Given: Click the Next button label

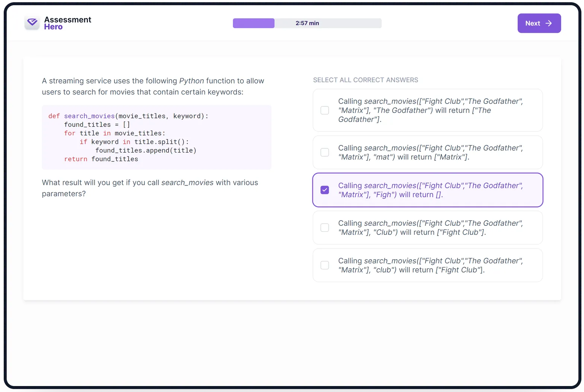Looking at the screenshot, I should [x=532, y=23].
